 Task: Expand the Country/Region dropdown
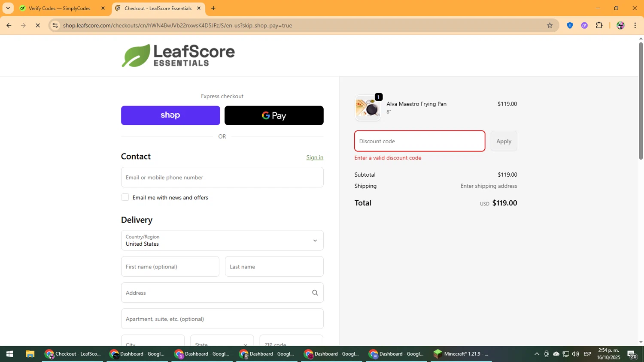pos(222,240)
